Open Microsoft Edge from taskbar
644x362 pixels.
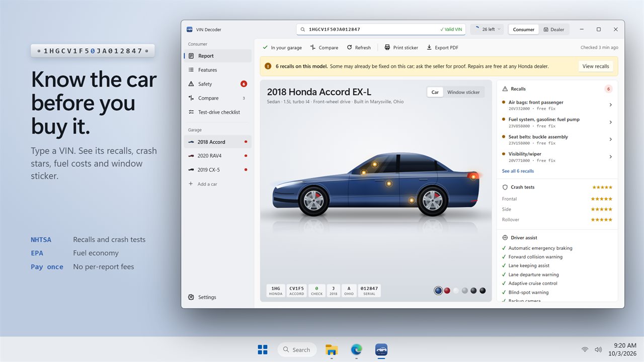pos(356,349)
